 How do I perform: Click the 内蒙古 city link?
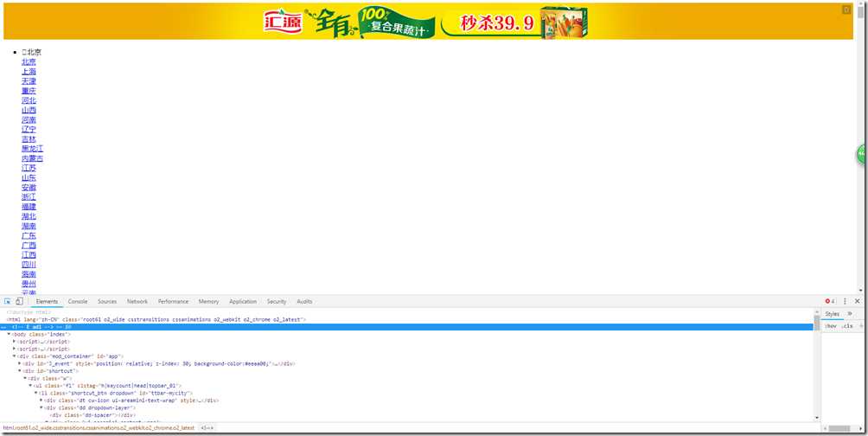coord(32,158)
